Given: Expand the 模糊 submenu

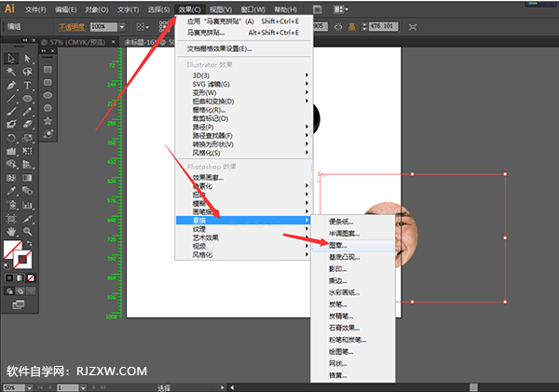Looking at the screenshot, I should point(243,203).
